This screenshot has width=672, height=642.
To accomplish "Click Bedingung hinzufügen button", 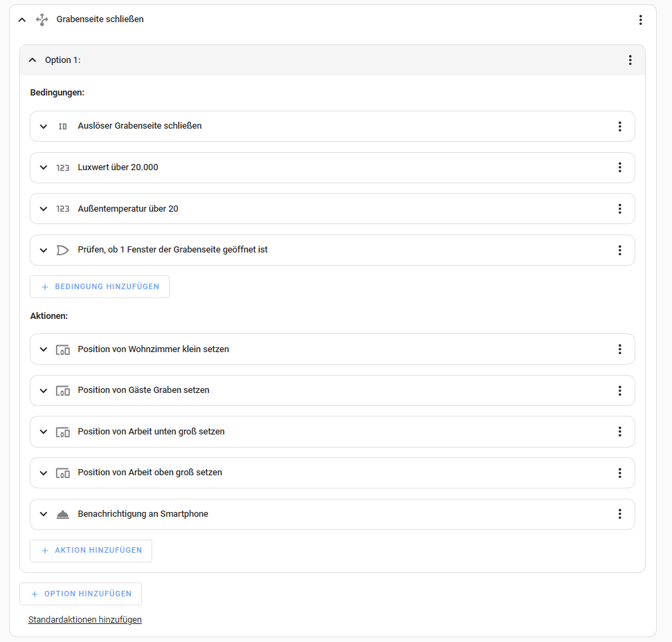I will [100, 286].
